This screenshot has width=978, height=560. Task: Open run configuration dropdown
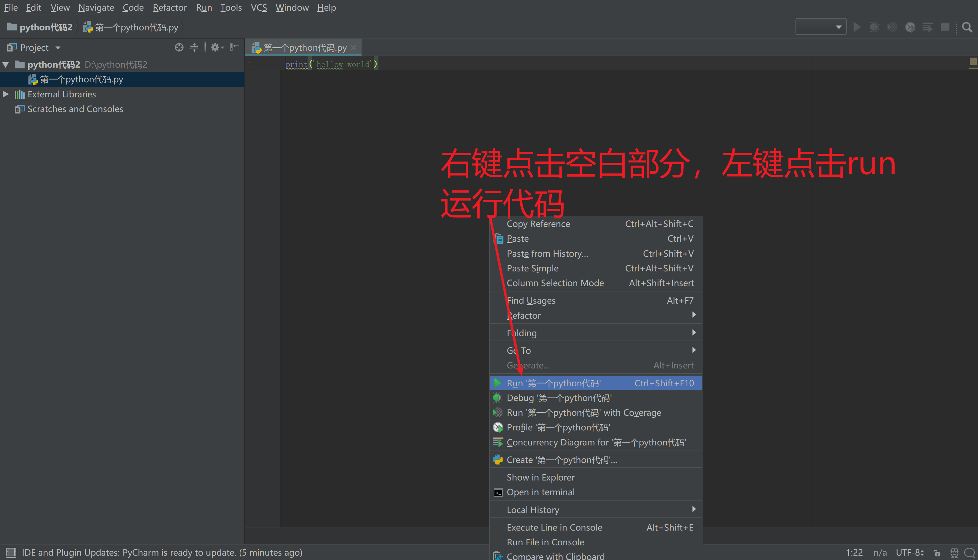coord(820,27)
